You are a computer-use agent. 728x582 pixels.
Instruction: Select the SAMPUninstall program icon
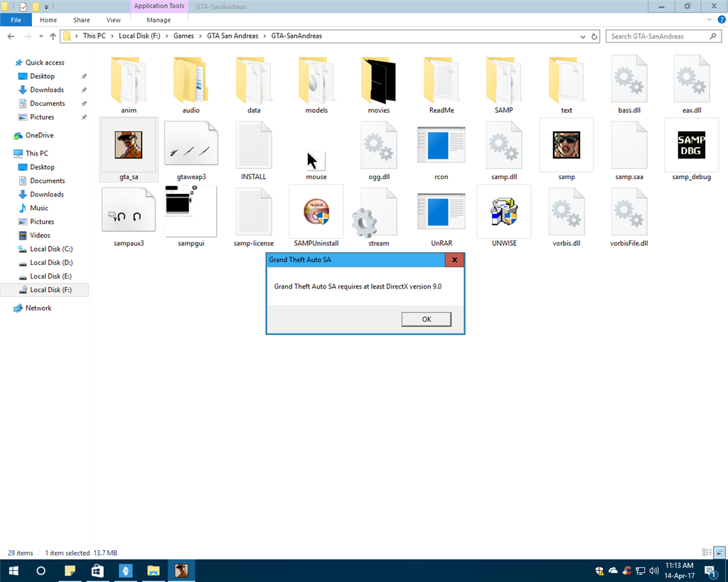pyautogui.click(x=316, y=211)
